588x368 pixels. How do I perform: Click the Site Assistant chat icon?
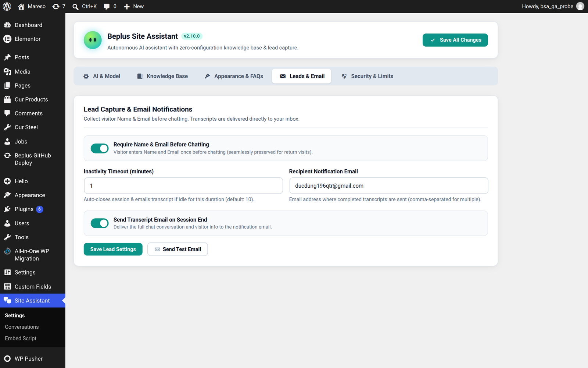[x=7, y=301]
